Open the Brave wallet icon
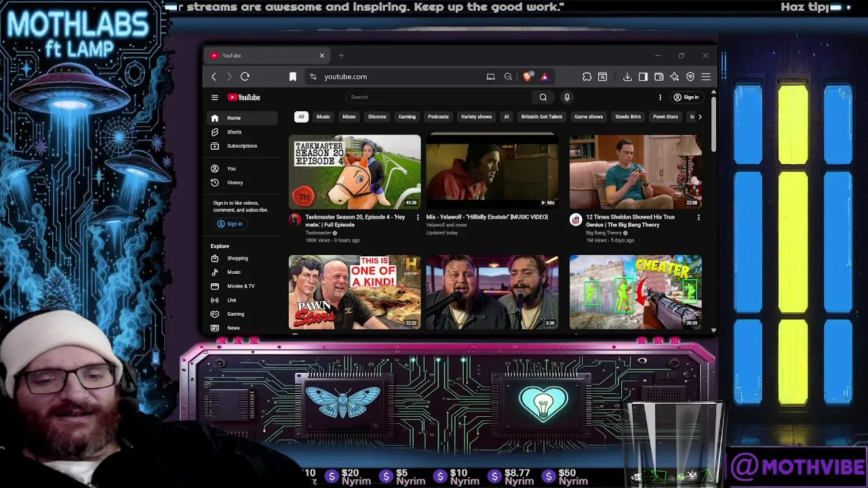This screenshot has height=488, width=868. [658, 77]
